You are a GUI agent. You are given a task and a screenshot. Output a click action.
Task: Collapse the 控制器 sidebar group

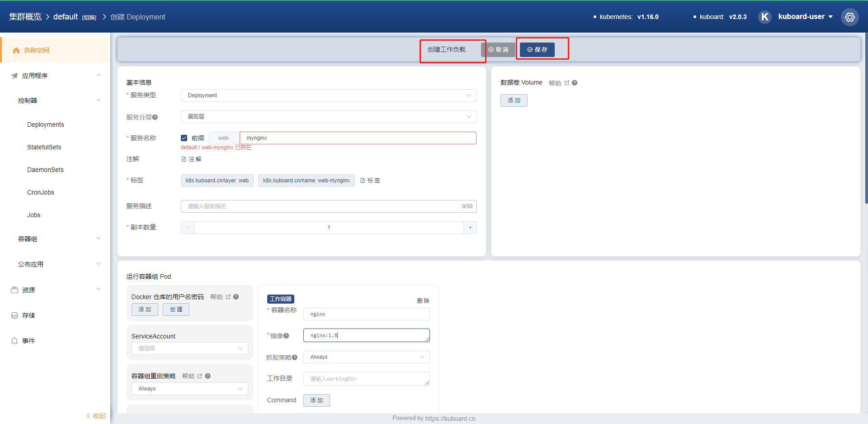click(99, 100)
